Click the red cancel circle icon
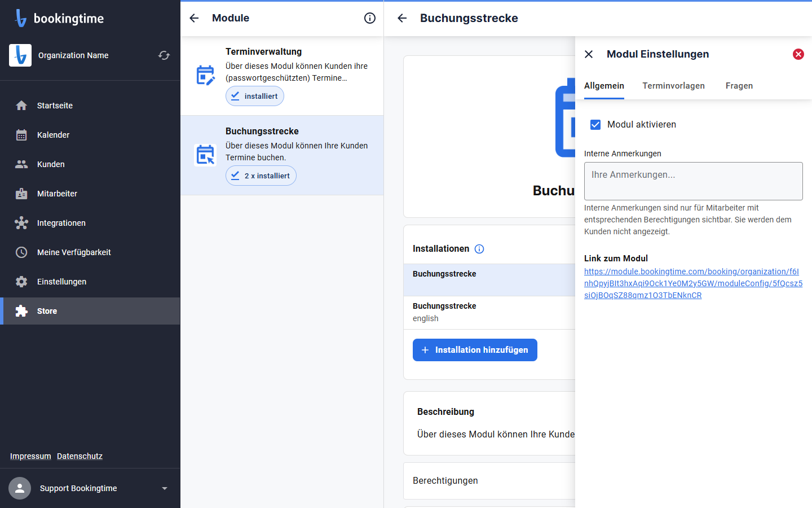The height and width of the screenshot is (508, 812). [x=798, y=54]
